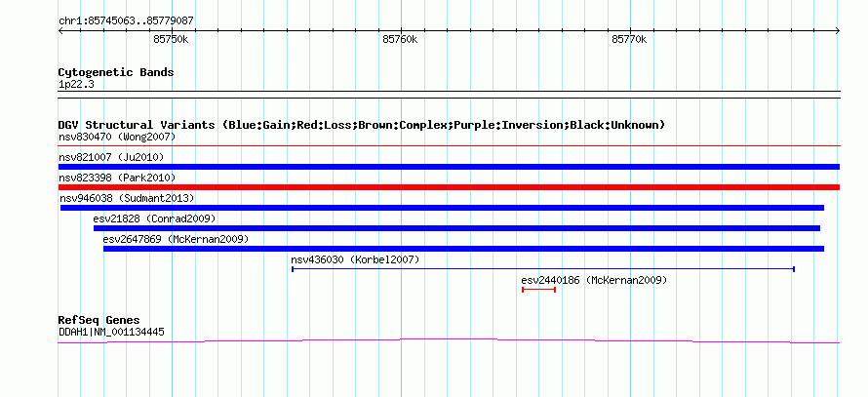Select the short red esv2440186 loss marker

(x=538, y=290)
